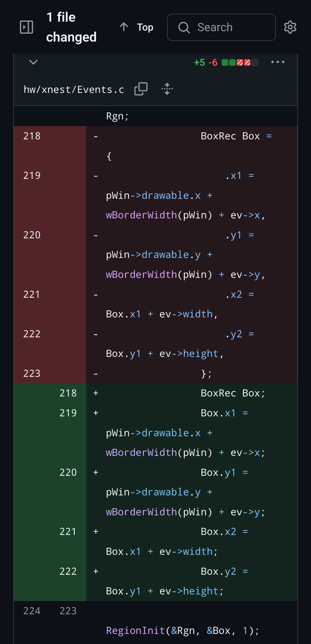
Task: Select added line number 222
Action: tap(68, 571)
